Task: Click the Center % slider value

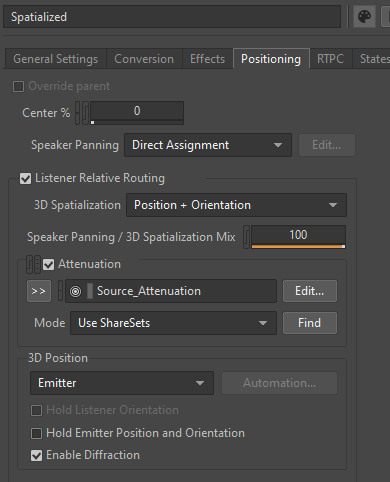Action: pos(137,113)
